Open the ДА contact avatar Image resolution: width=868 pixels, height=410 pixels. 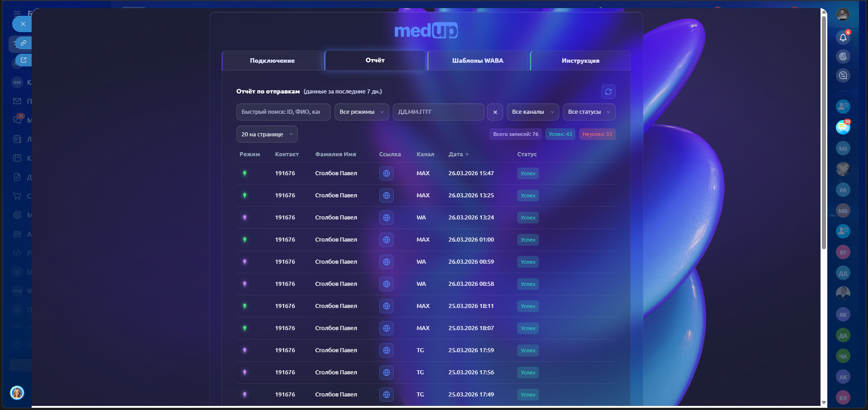tap(843, 335)
